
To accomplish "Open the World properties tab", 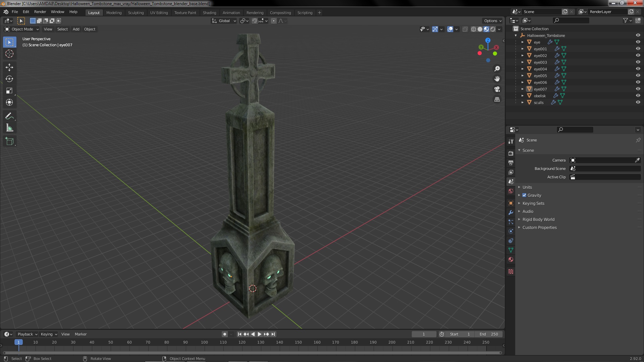I will [x=511, y=191].
